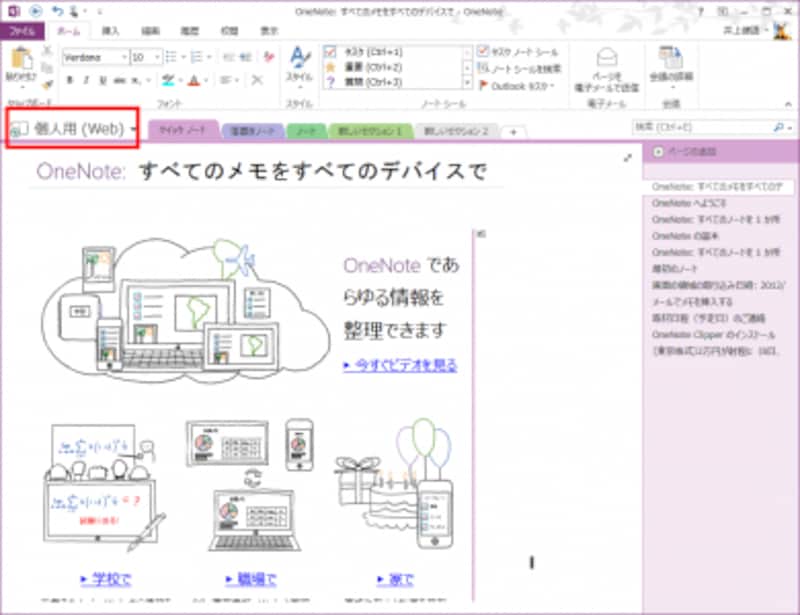Click the Outlook Tasks flag icon
The image size is (800, 615).
click(x=484, y=85)
